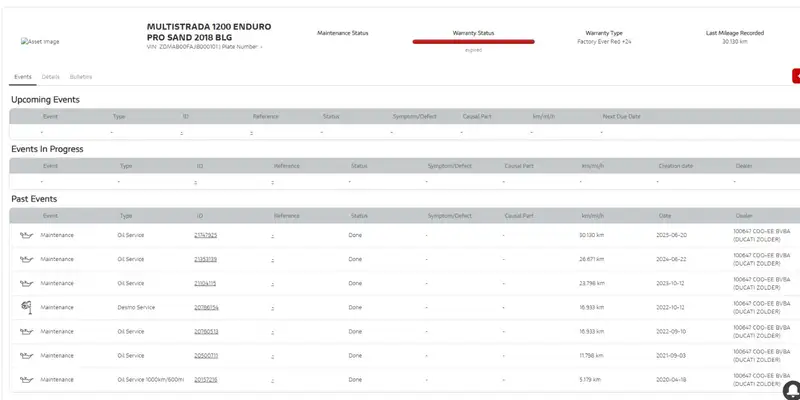
Task: Click the red expired warranty status bar
Action: tap(473, 42)
